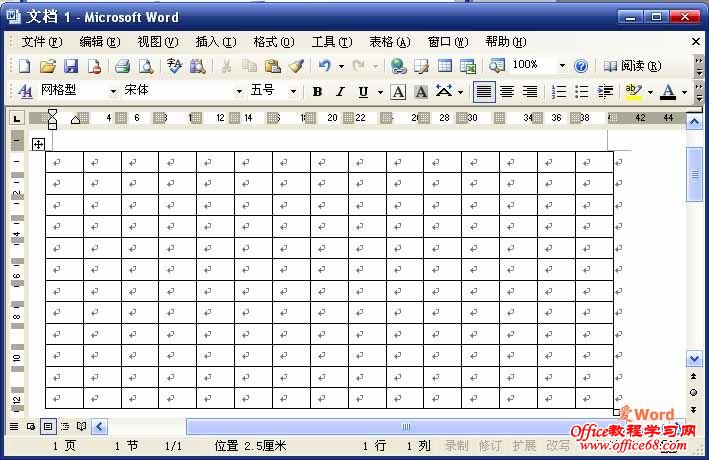
Task: Apply bulleted list formatting
Action: tap(581, 92)
